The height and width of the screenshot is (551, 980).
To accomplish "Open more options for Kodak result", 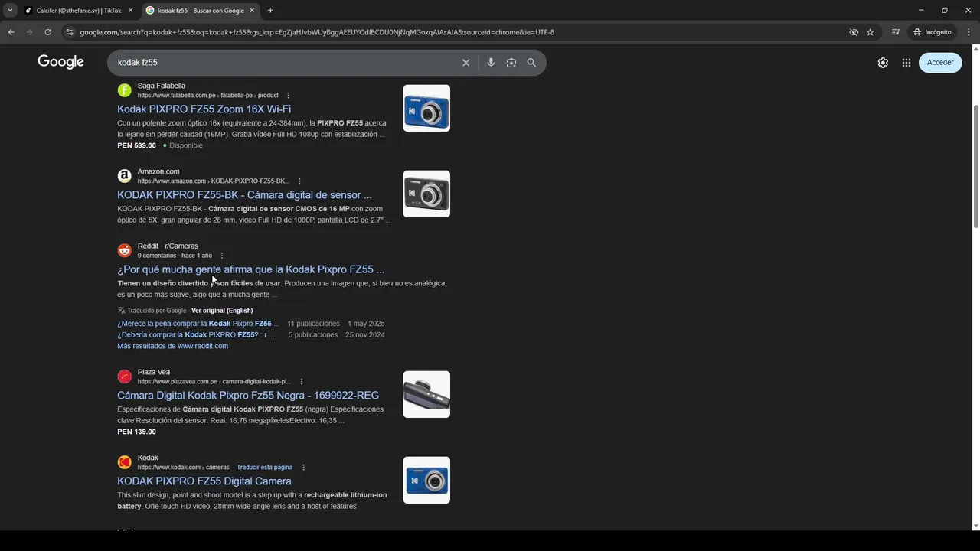I will tap(303, 467).
